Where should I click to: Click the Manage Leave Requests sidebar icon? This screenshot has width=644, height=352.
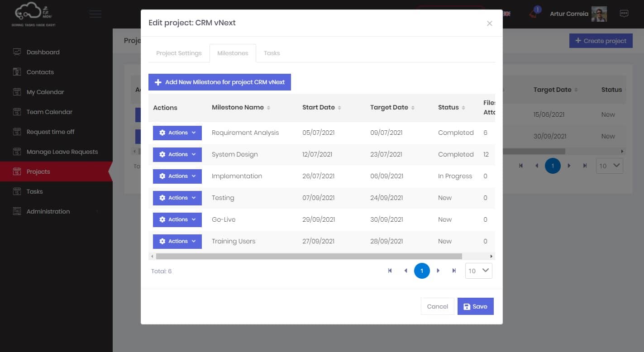pyautogui.click(x=17, y=152)
